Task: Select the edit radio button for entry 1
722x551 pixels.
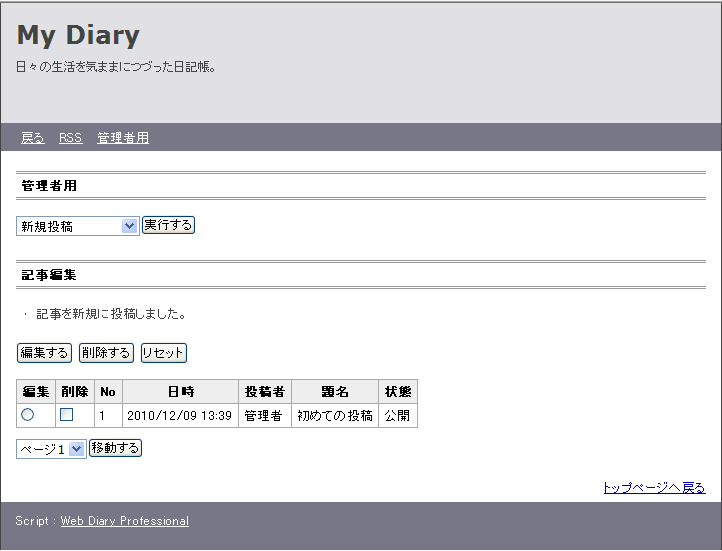Action: [27, 415]
